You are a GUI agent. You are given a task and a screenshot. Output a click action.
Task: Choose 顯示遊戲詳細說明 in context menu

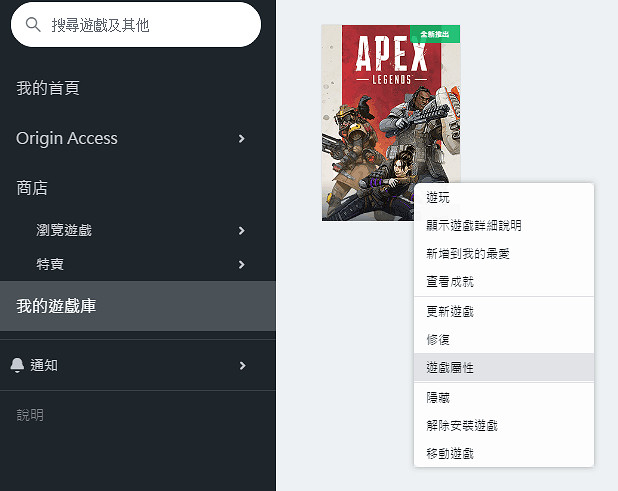pyautogui.click(x=504, y=225)
